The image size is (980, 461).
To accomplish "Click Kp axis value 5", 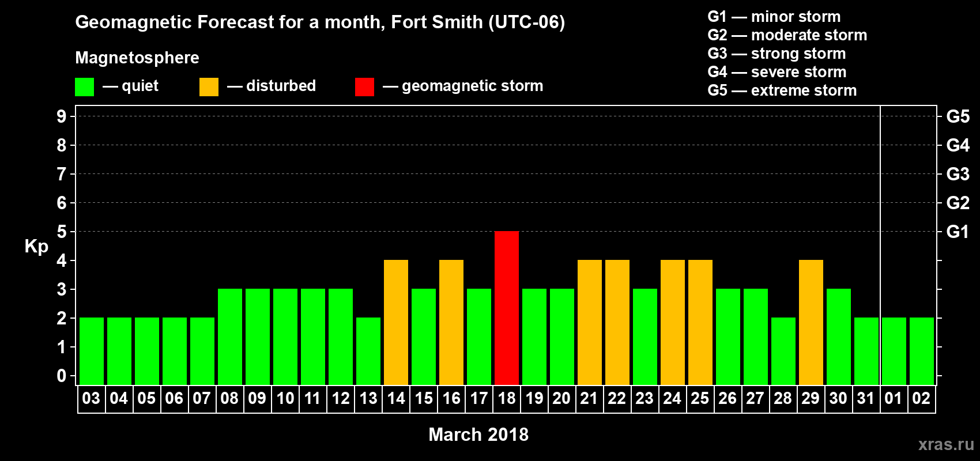I will tap(62, 232).
